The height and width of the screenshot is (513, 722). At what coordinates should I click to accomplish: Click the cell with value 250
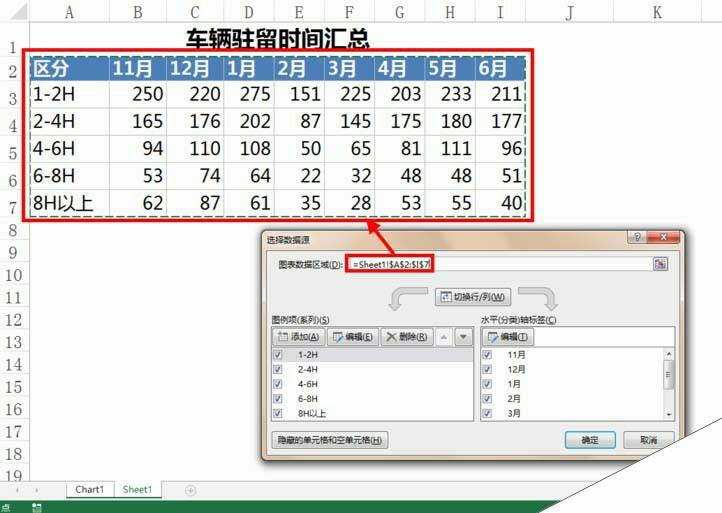(138, 94)
